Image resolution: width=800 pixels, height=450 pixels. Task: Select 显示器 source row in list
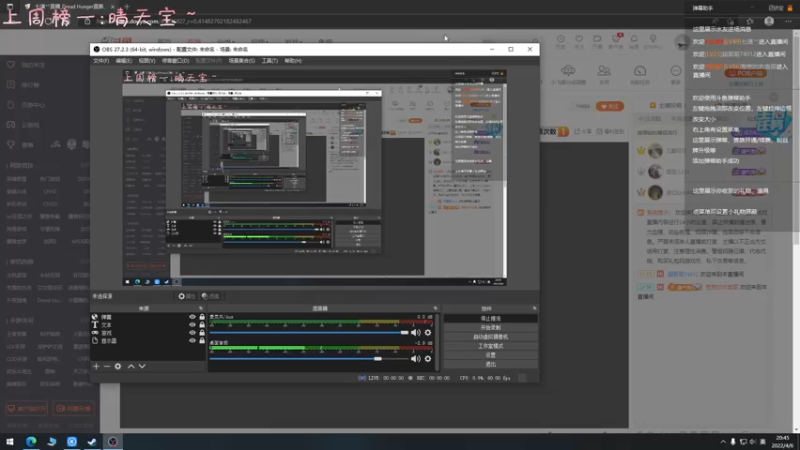(148, 340)
